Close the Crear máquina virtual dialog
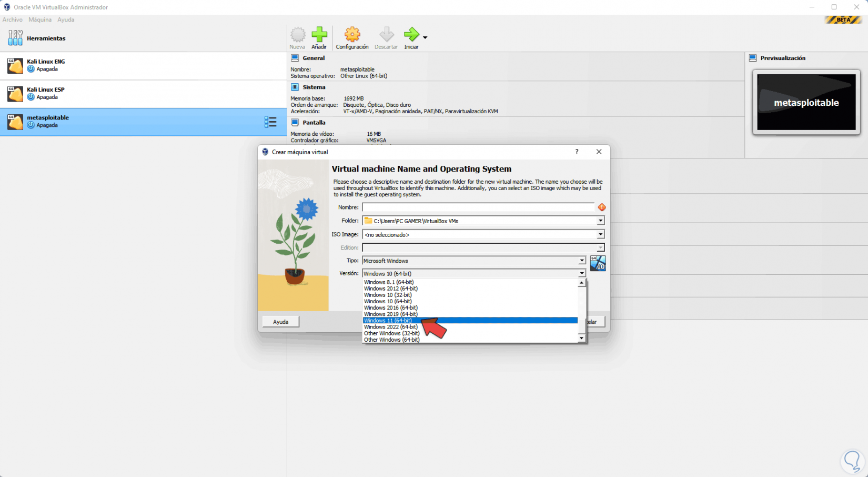Image resolution: width=868 pixels, height=477 pixels. coord(599,152)
